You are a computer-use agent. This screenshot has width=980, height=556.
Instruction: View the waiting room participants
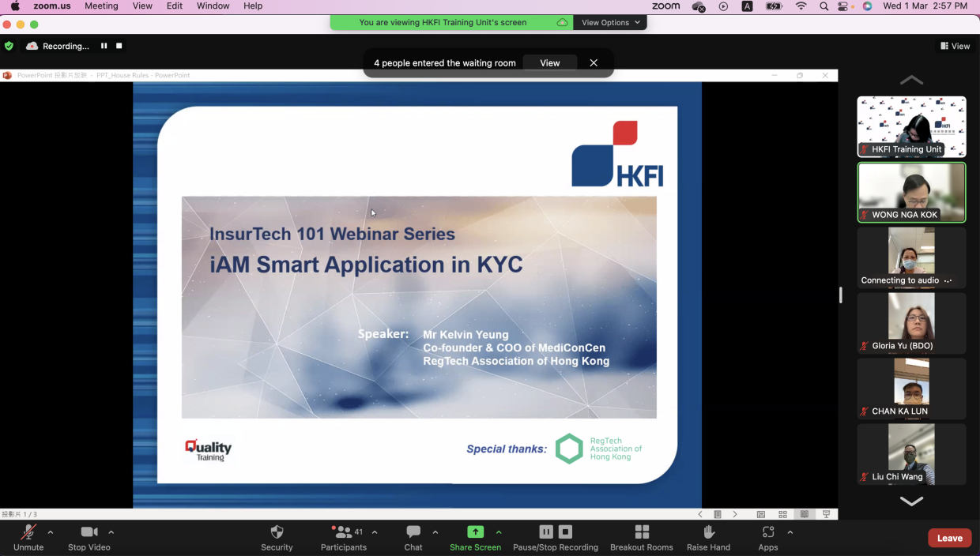click(x=550, y=63)
